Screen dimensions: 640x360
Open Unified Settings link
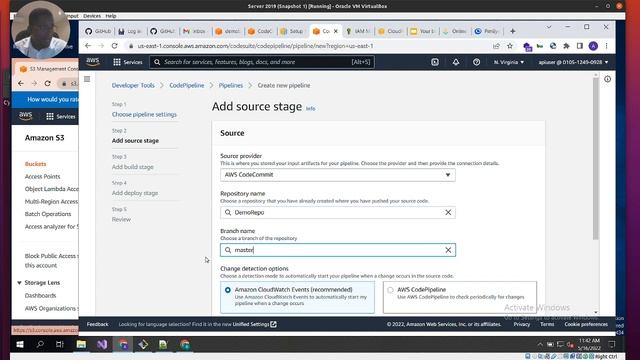click(x=254, y=324)
